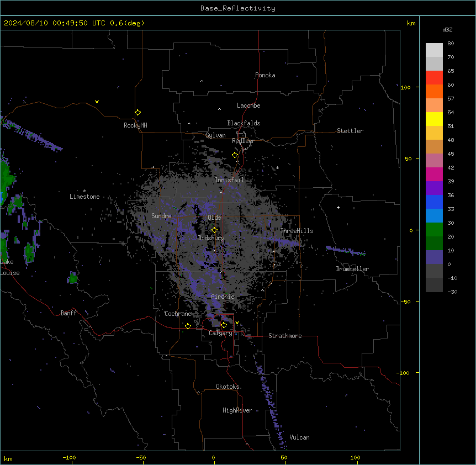Screen dimensions: 476x465
Task: Pick the dark grey -30 to -10 dBZ swatch
Action: pyautogui.click(x=434, y=285)
